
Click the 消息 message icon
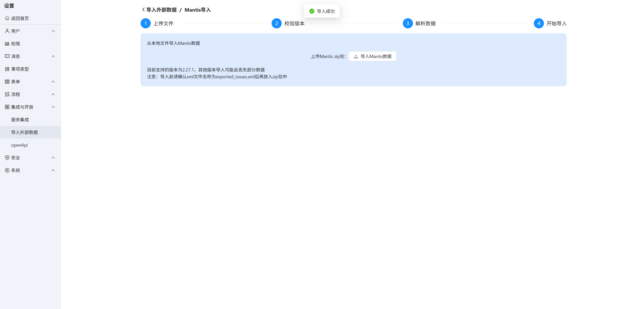coord(7,56)
